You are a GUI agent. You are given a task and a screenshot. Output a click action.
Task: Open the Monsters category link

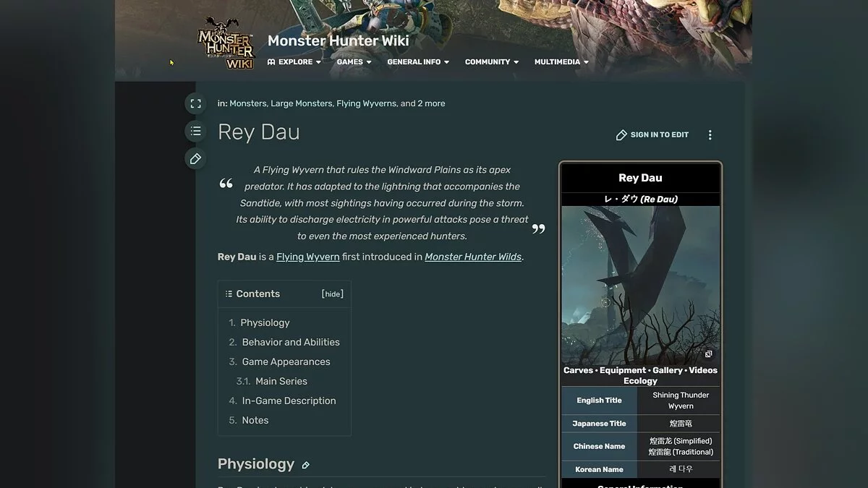(x=248, y=103)
